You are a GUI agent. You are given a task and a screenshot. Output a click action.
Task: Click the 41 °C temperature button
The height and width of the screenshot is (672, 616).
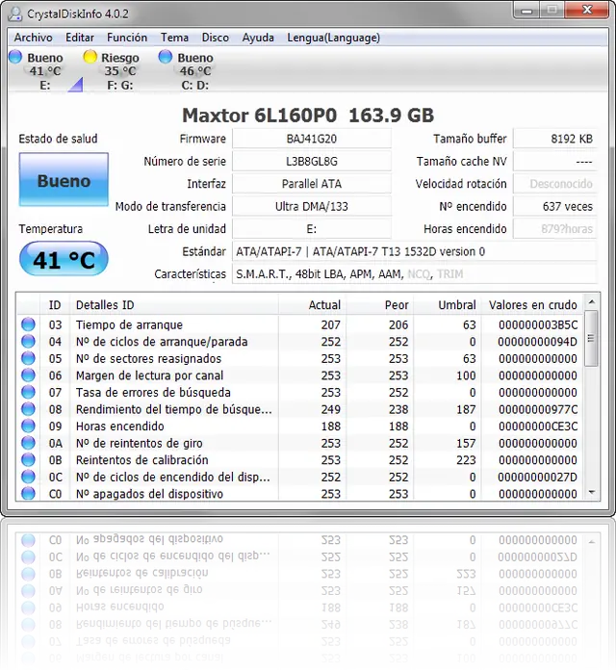[x=64, y=259]
